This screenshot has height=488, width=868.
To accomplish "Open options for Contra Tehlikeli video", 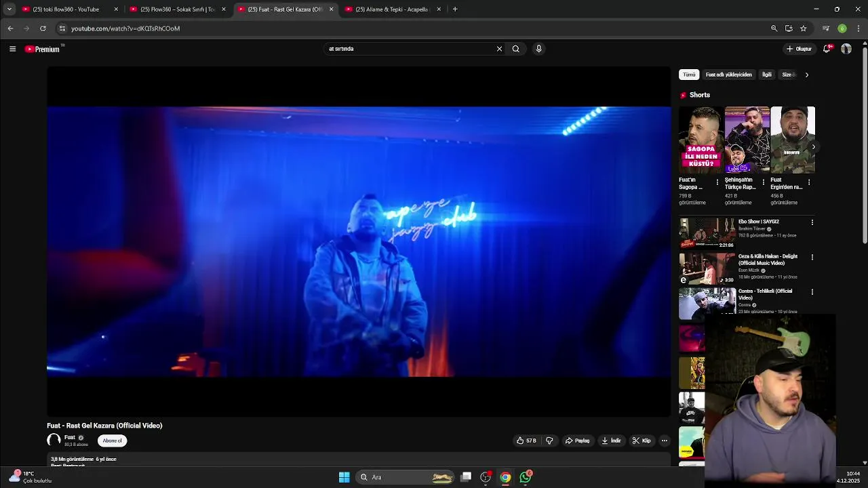I will [812, 292].
